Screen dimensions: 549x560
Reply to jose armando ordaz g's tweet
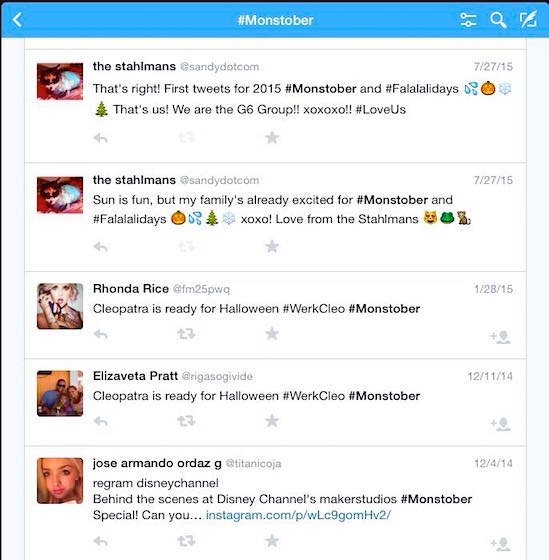point(100,541)
